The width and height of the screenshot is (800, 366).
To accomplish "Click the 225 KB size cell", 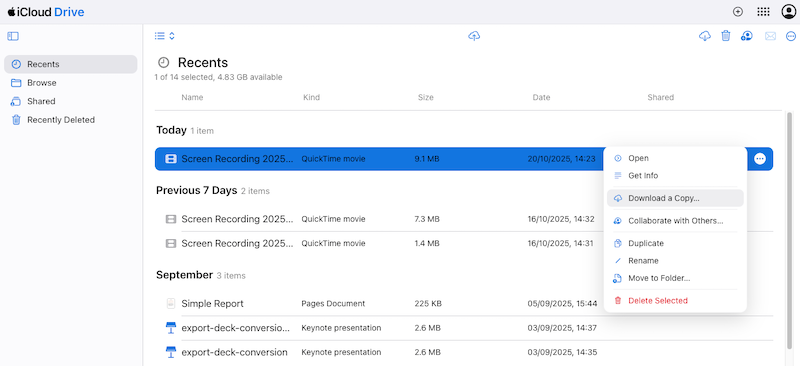I will click(x=428, y=304).
